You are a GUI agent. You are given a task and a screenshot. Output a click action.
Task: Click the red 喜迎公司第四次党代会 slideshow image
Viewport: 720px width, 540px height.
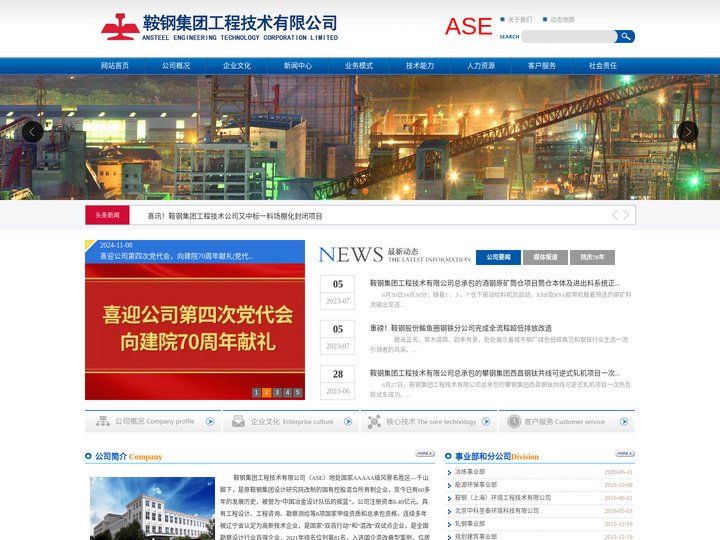tap(195, 326)
